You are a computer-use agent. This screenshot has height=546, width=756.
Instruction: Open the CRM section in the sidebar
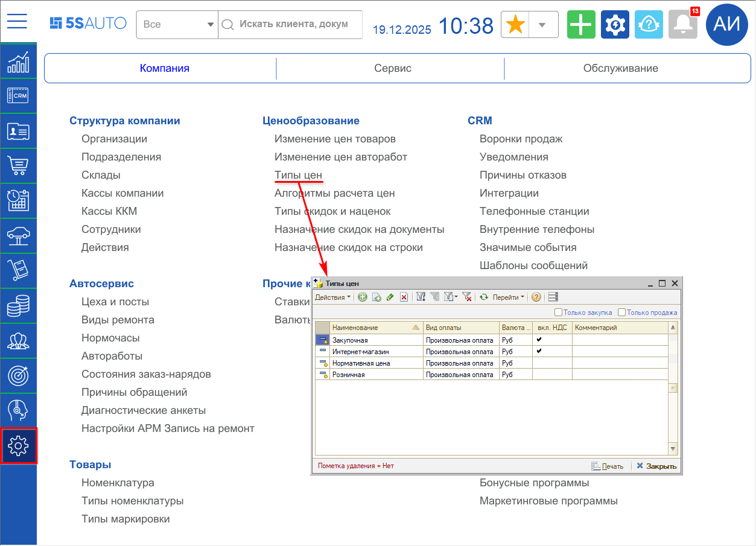18,95
